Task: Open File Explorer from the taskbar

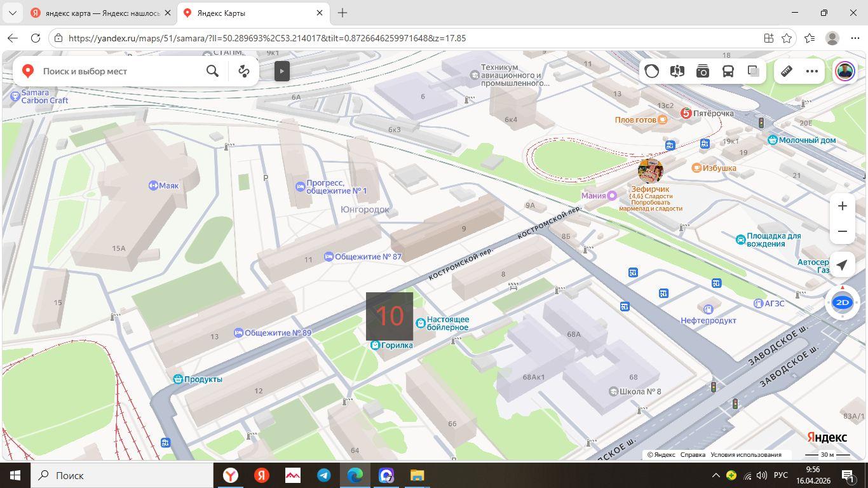Action: coord(417,475)
